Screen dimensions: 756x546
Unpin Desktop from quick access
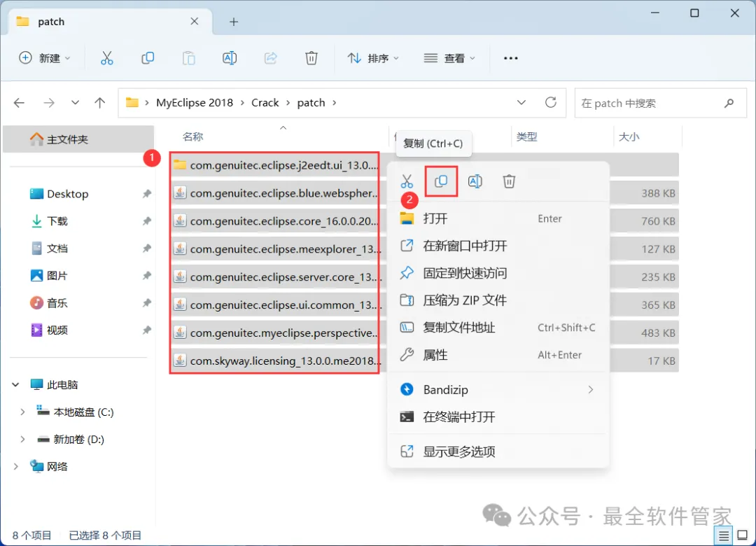(146, 194)
